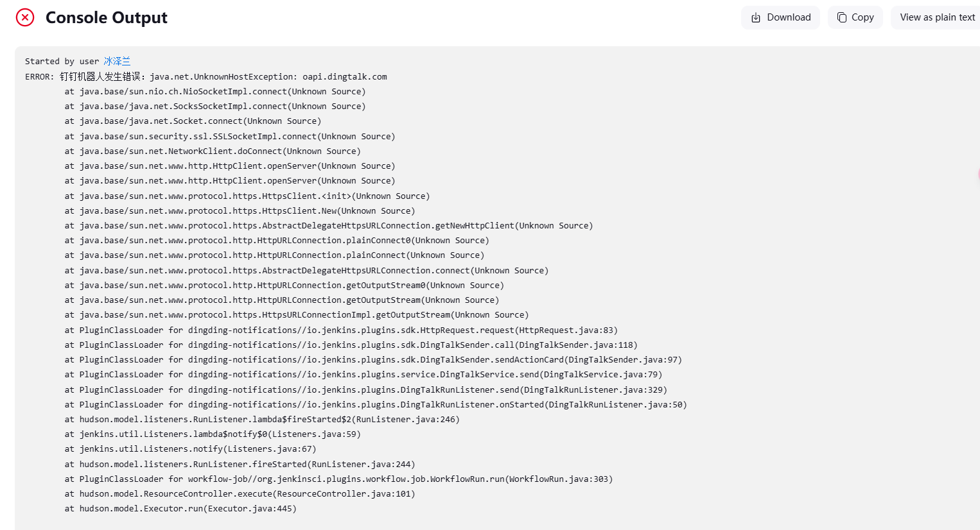Click the SSLSocketImpl.connect stack trace line
980x530 pixels.
(x=229, y=136)
